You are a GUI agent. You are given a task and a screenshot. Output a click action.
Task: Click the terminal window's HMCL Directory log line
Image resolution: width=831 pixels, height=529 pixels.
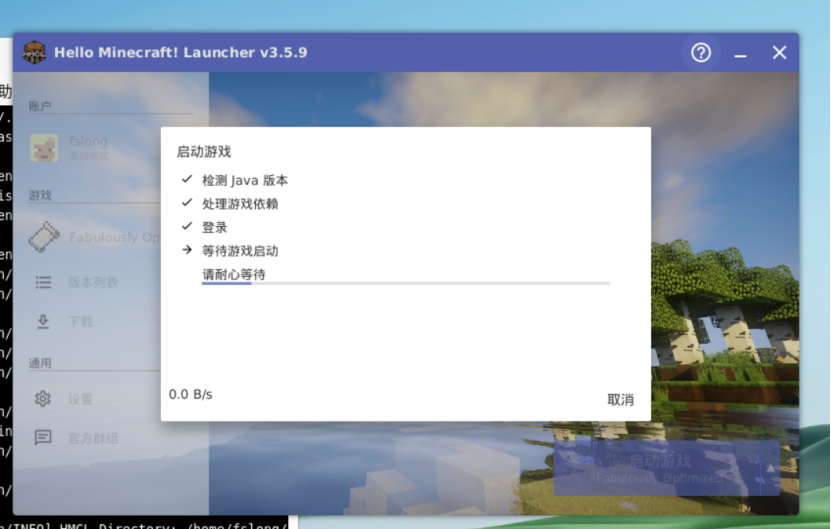(x=143, y=525)
